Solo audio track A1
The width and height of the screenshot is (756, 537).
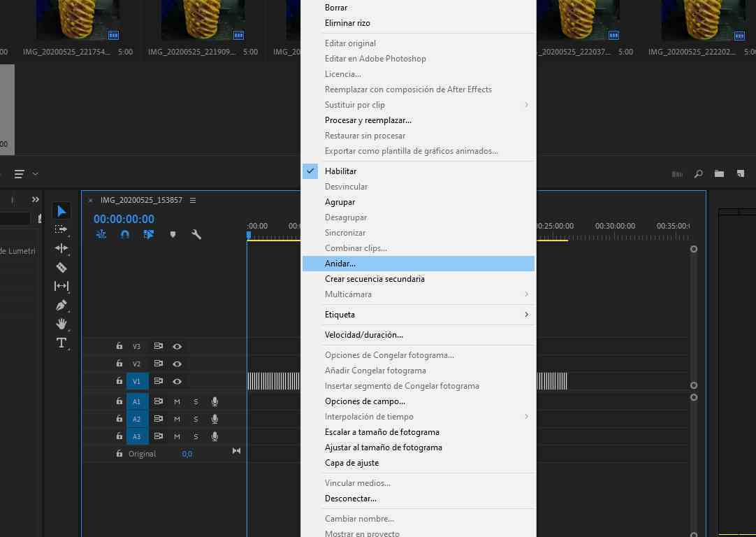pyautogui.click(x=196, y=401)
